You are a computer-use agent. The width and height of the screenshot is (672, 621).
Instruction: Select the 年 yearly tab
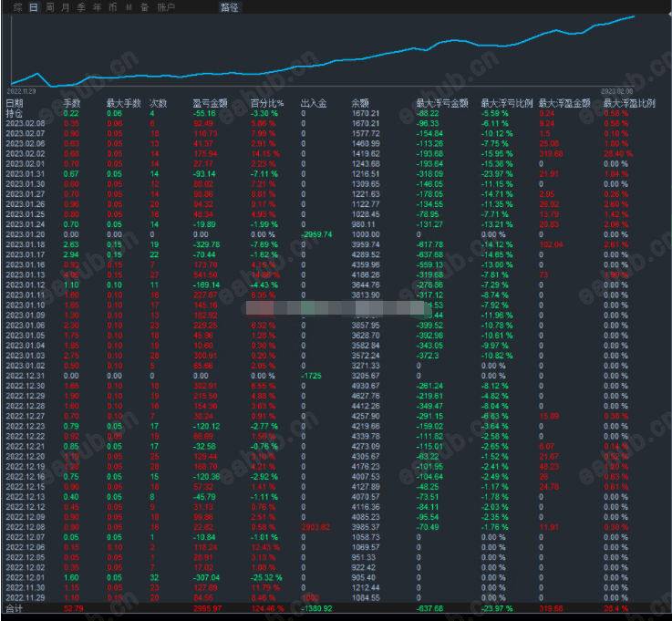tap(97, 7)
